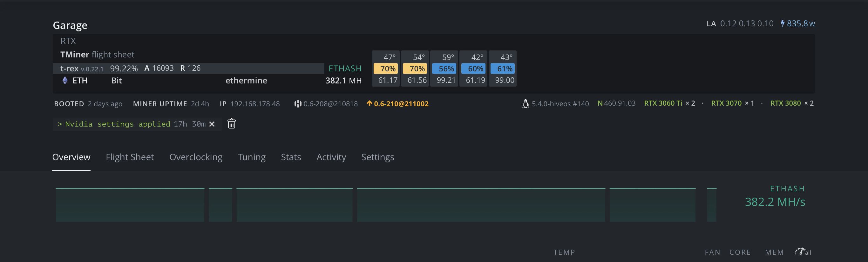Click the Linux penguin kernel icon
Image resolution: width=868 pixels, height=262 pixels.
point(525,104)
